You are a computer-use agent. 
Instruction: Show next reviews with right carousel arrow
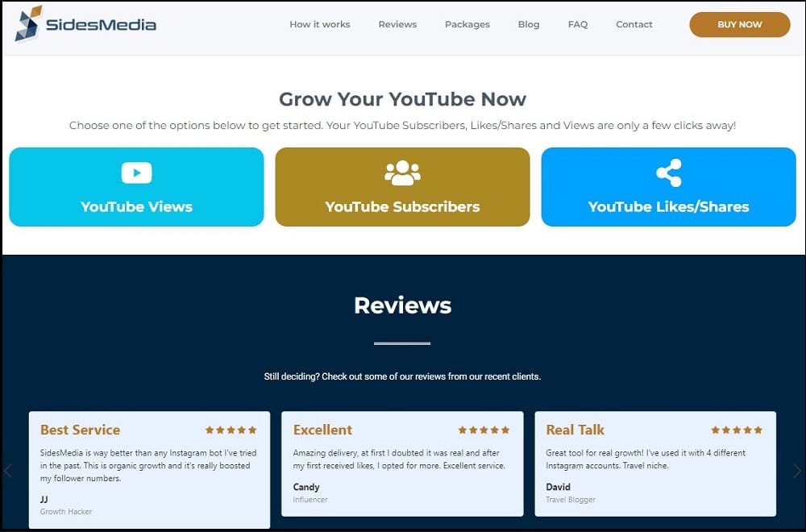pyautogui.click(x=797, y=470)
